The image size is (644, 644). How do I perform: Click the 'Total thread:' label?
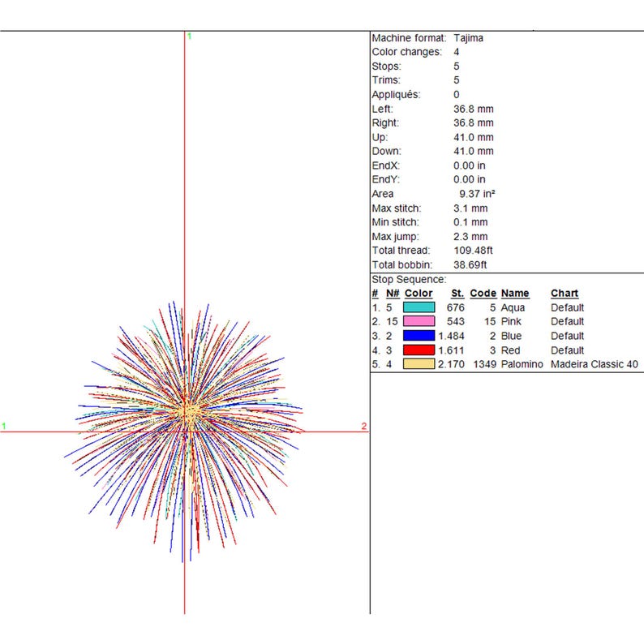point(401,251)
